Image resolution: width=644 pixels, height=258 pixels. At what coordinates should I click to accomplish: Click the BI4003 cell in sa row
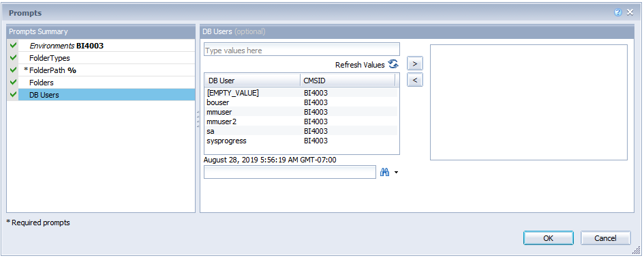coord(316,131)
